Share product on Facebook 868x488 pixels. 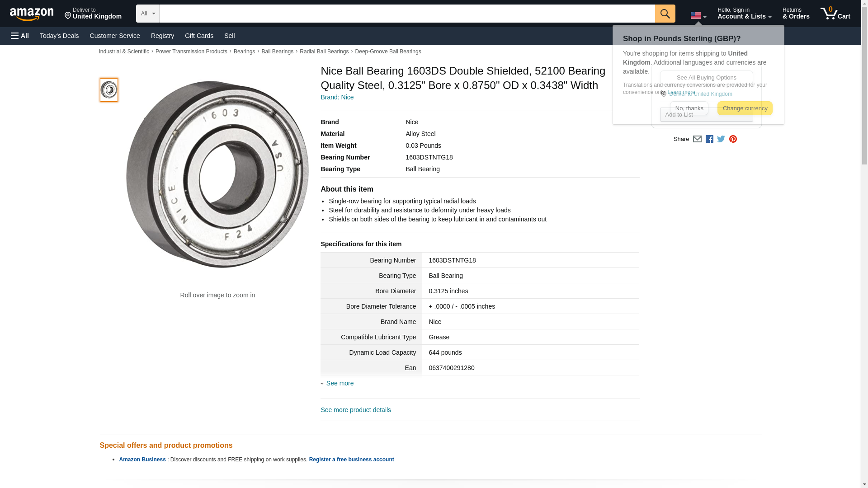[709, 139]
